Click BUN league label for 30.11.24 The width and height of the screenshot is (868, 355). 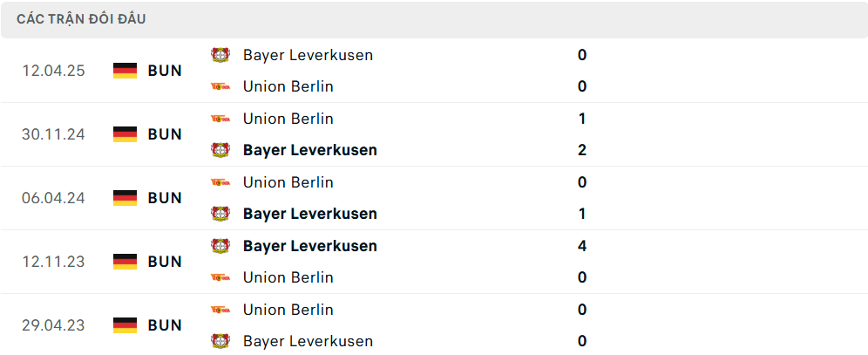[165, 134]
